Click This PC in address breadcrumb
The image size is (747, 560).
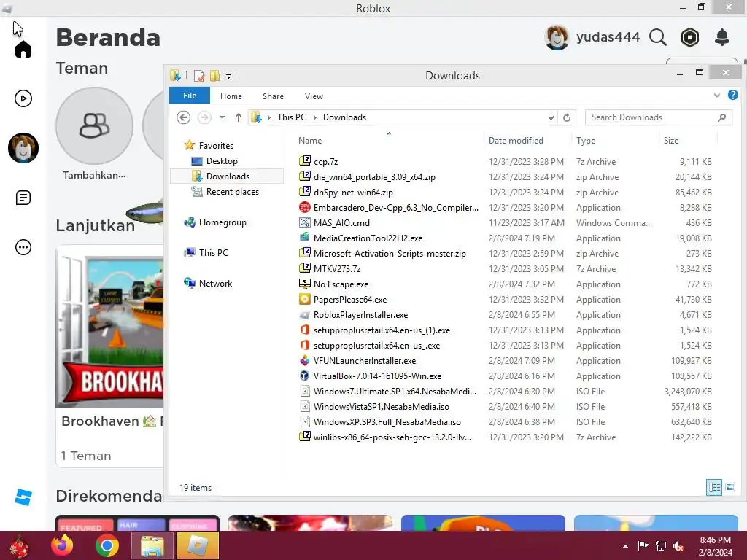(292, 117)
